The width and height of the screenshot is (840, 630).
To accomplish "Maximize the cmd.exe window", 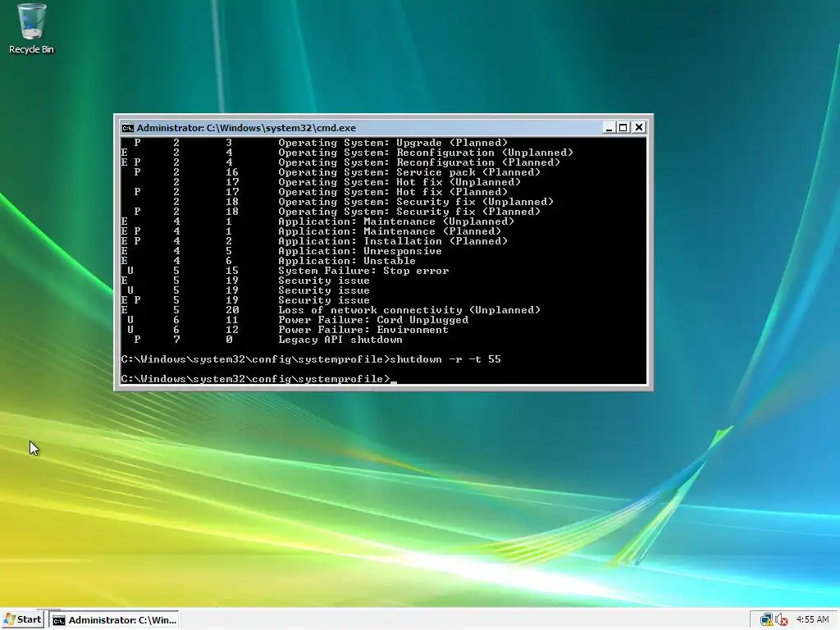I will (623, 127).
